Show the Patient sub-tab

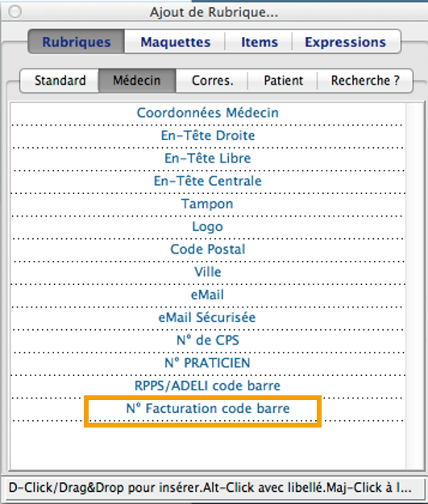tap(283, 81)
